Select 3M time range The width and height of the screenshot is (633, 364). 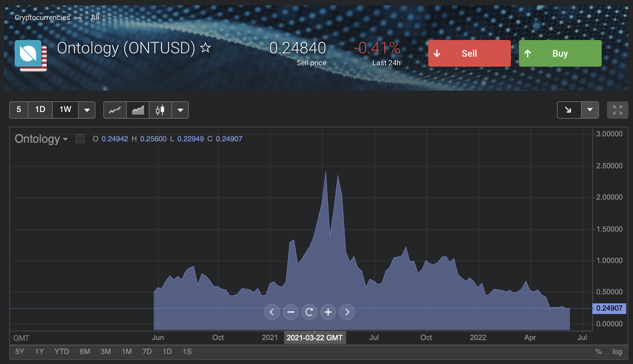pyautogui.click(x=106, y=351)
